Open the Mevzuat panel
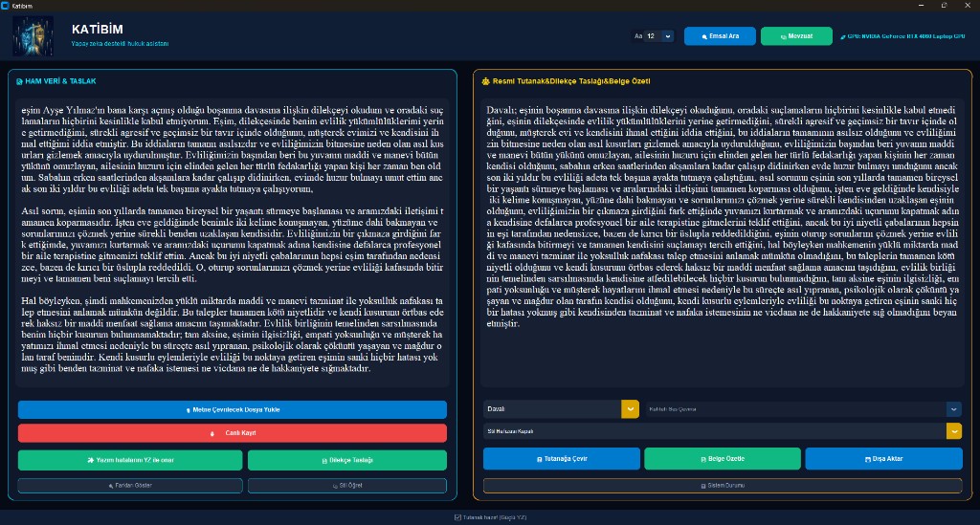Viewport: 980px width, 525px height. (x=796, y=36)
